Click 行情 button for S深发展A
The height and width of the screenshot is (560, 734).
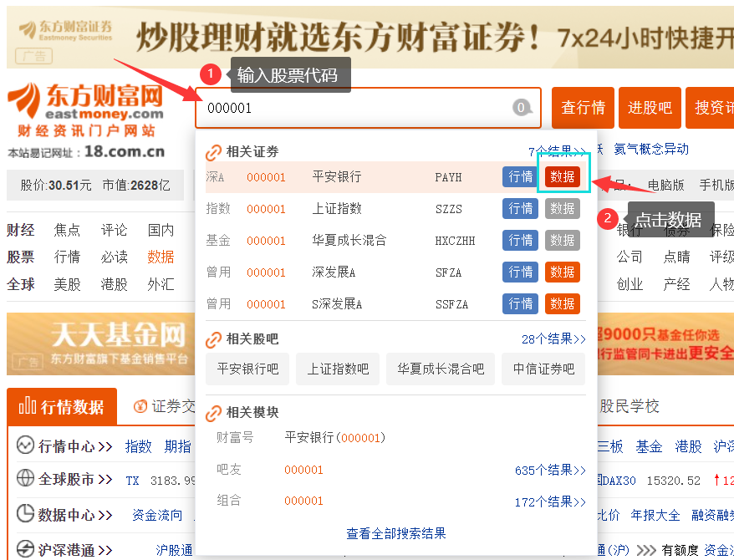coord(521,304)
